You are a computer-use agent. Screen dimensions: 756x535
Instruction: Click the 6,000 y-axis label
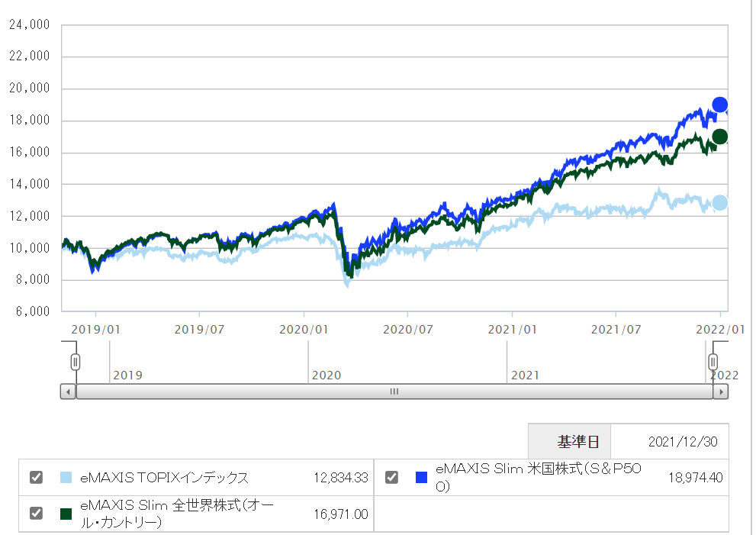(33, 311)
